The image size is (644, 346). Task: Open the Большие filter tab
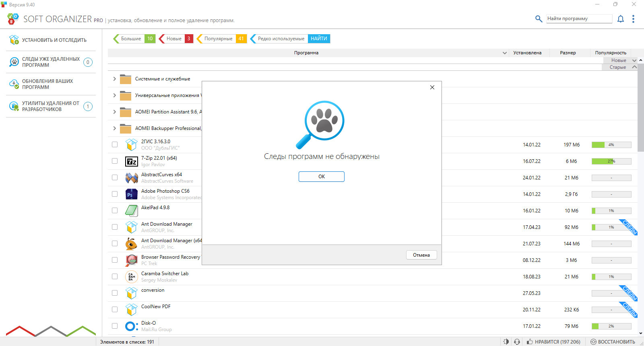[x=134, y=39]
